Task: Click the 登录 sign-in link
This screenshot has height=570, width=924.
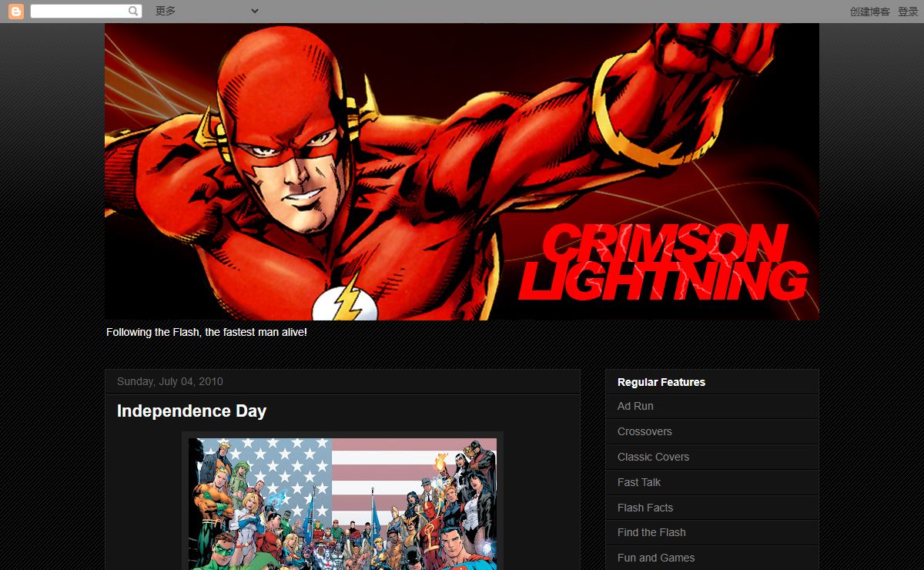Action: coord(908,12)
